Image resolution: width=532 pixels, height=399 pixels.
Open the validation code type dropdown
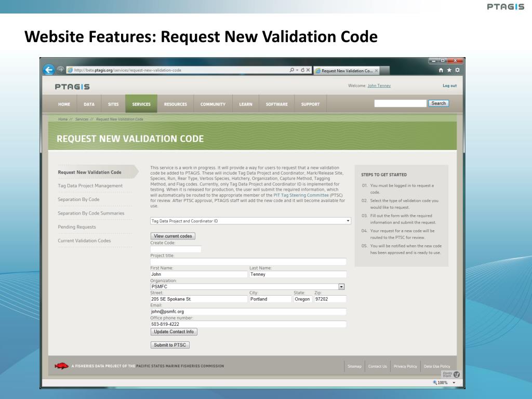tap(250, 221)
